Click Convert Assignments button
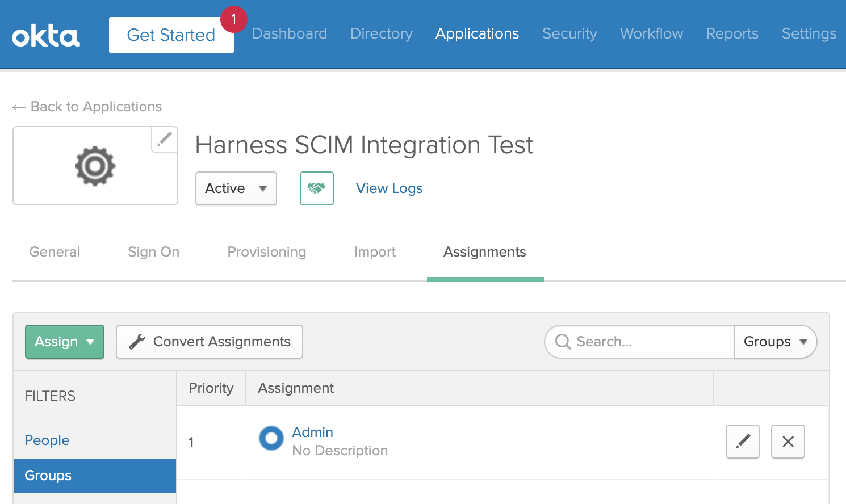This screenshot has width=846, height=504. point(210,342)
